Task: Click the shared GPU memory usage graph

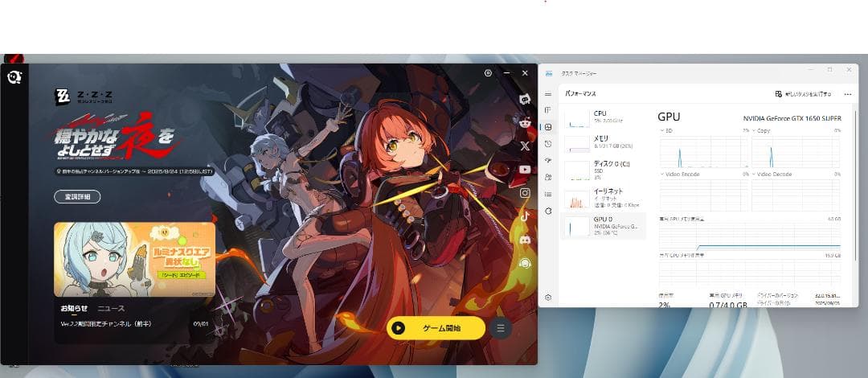Action: 750,273
